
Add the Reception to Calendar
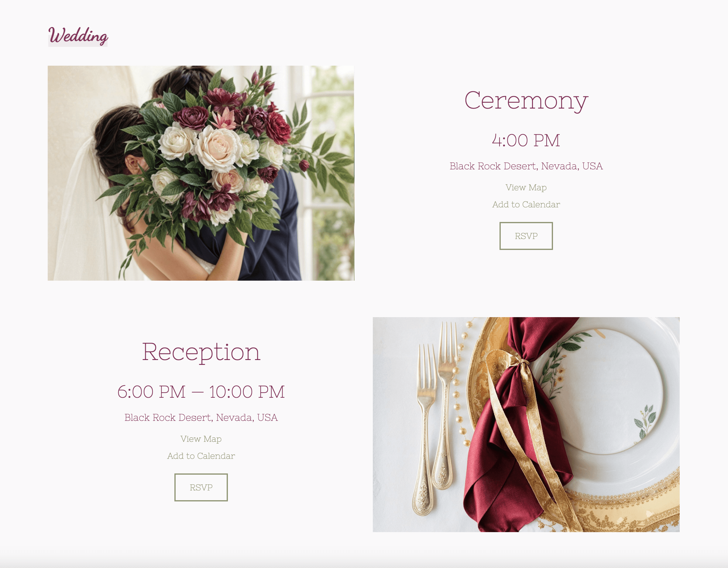tap(201, 456)
